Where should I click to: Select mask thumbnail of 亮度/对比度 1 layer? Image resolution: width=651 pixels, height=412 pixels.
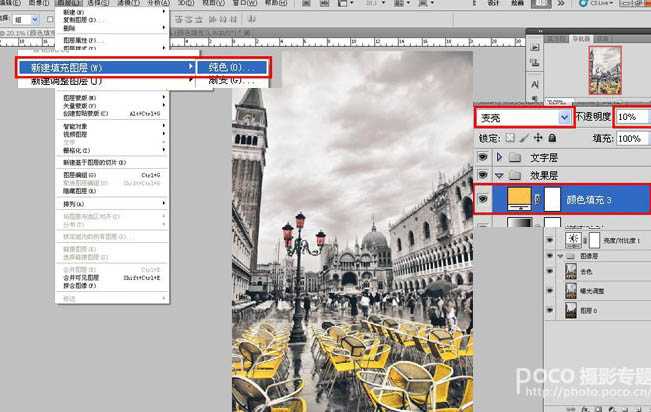pos(595,240)
